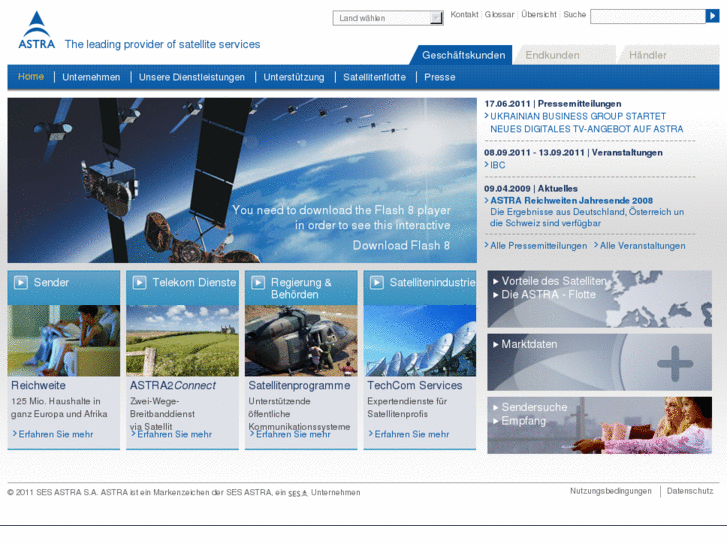Screen dimensions: 727x545
Task: Open Nutzungsbedingungen footer link
Action: [611, 491]
